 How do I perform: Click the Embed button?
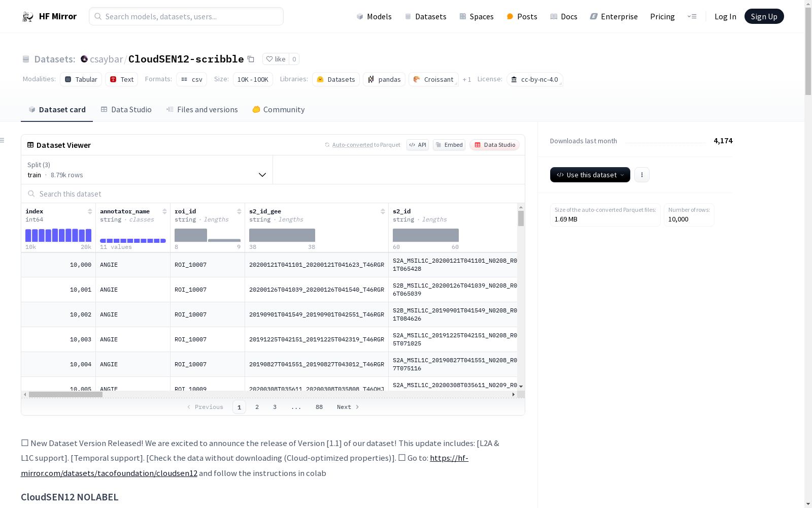(449, 145)
